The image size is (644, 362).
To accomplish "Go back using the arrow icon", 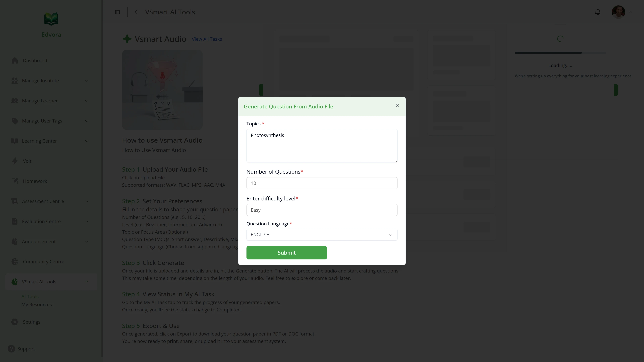I will point(136,12).
